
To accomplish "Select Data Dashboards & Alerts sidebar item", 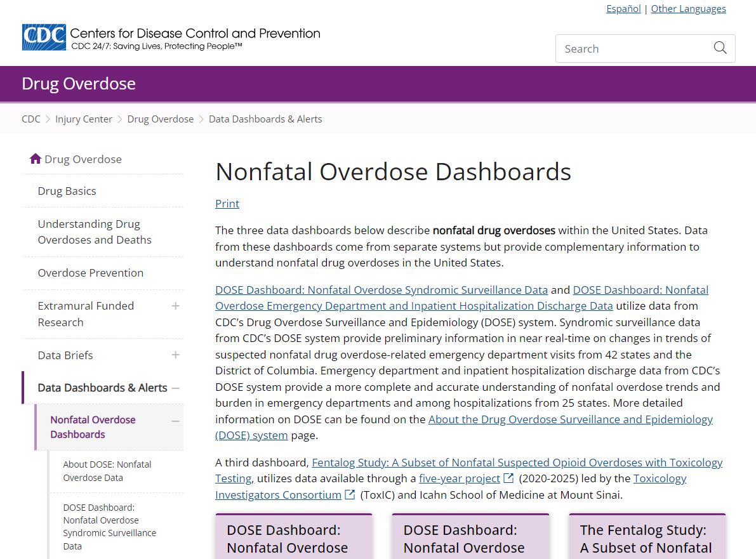I will (x=102, y=388).
